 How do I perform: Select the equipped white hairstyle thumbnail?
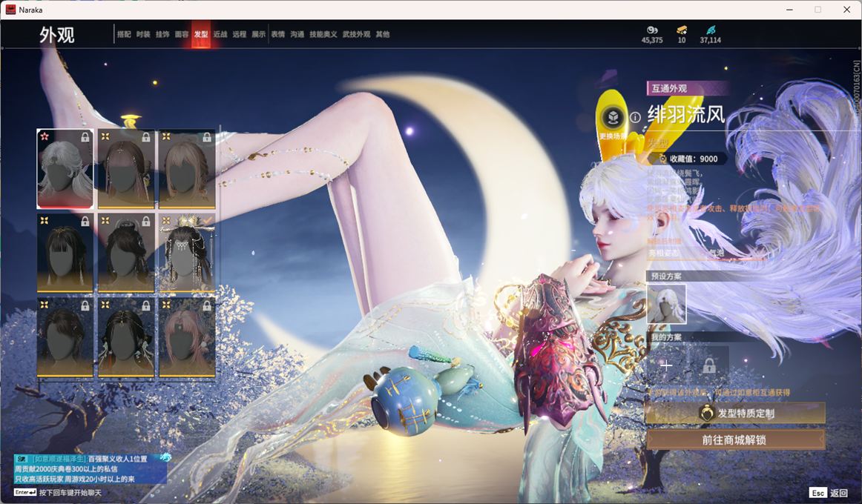(x=65, y=169)
